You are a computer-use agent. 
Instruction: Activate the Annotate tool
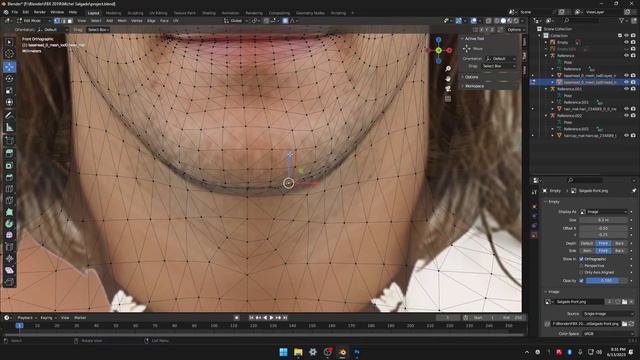tap(9, 116)
